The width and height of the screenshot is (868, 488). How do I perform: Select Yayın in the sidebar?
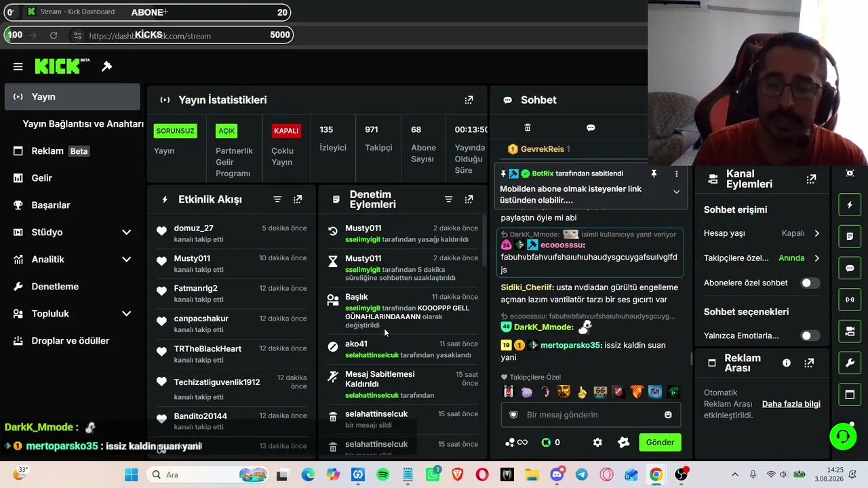tap(72, 97)
